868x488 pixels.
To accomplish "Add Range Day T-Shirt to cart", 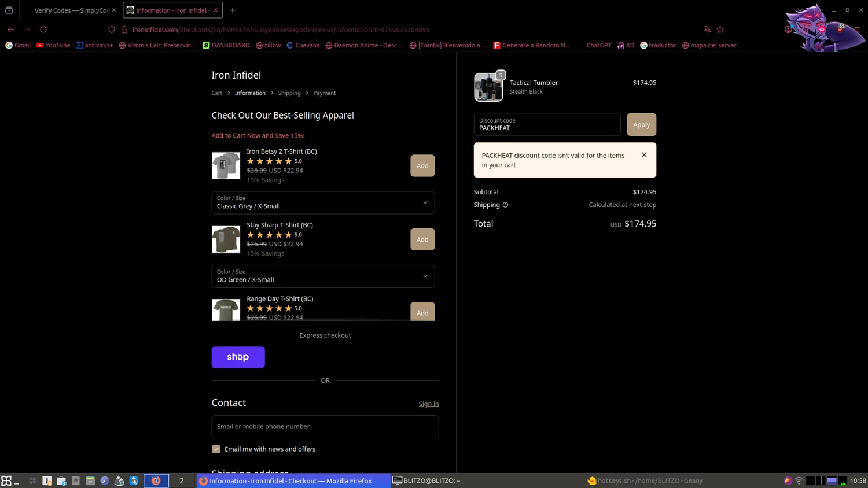I will (422, 312).
